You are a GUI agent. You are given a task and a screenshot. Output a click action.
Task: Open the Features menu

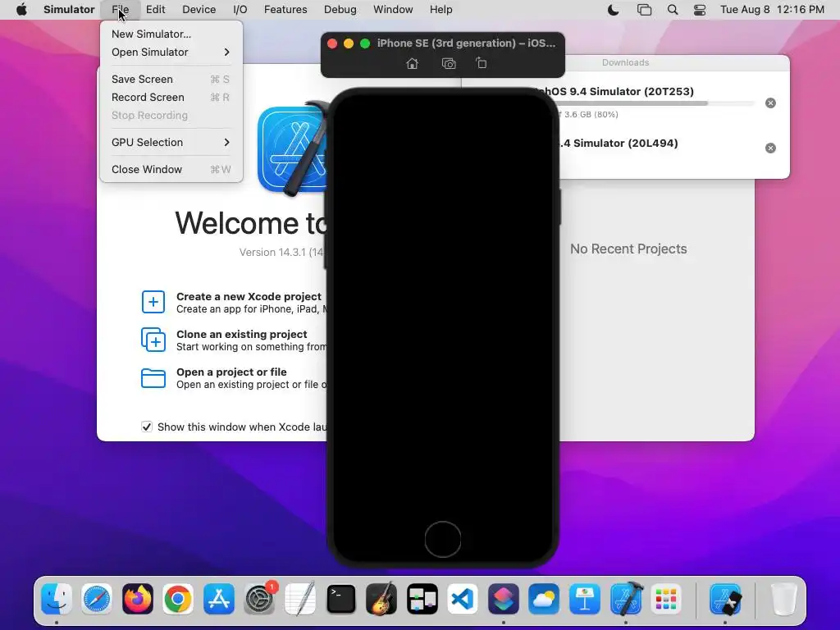click(285, 10)
